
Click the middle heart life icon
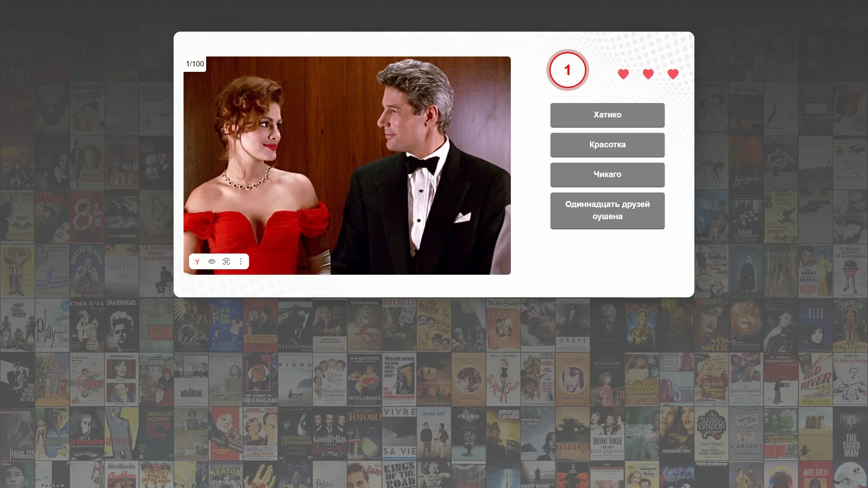pyautogui.click(x=648, y=74)
